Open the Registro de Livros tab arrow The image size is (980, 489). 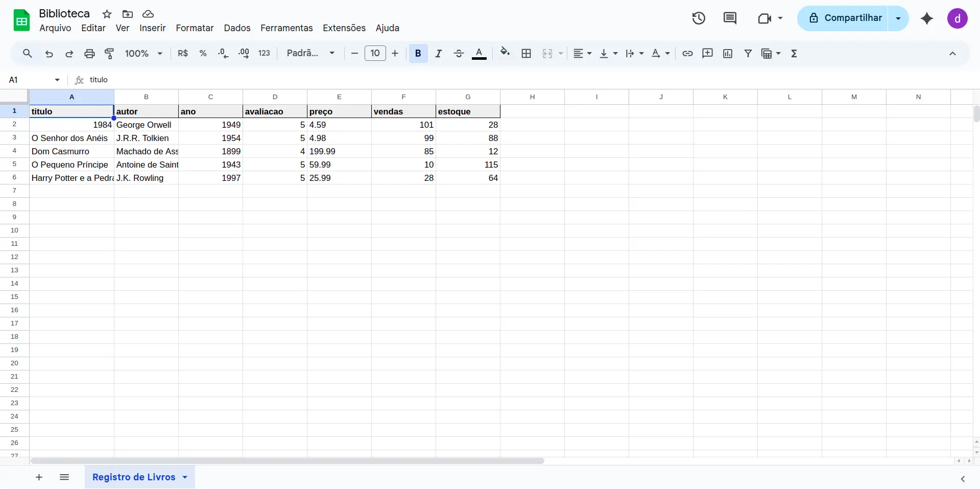click(x=185, y=477)
